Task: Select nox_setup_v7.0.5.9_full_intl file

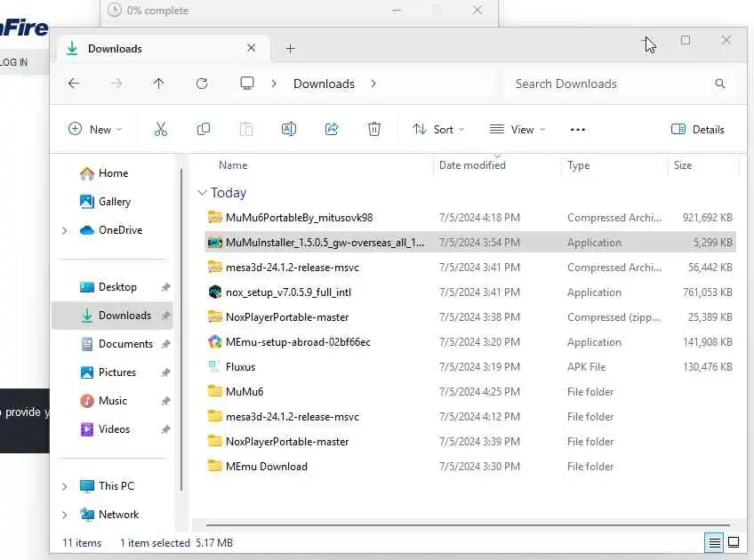Action: pos(469,292)
